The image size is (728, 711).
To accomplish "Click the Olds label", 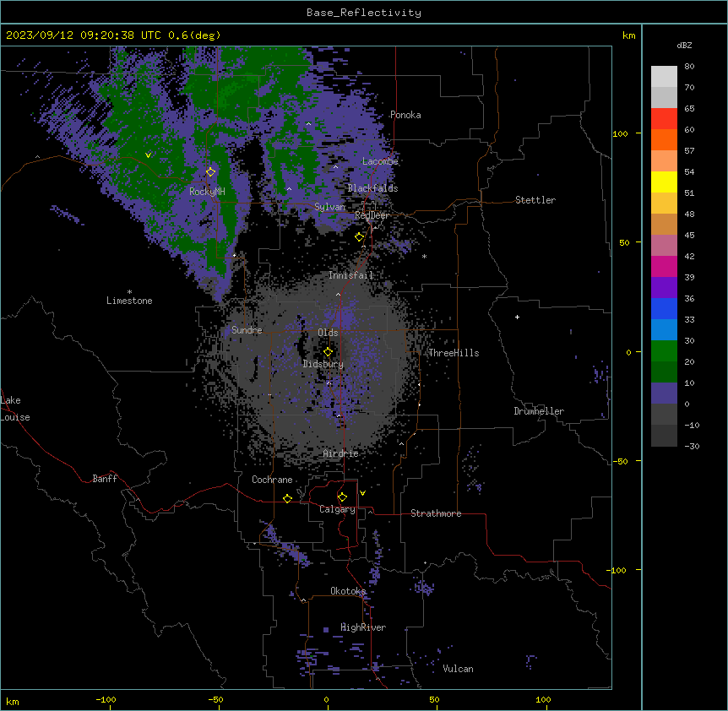I will (328, 333).
